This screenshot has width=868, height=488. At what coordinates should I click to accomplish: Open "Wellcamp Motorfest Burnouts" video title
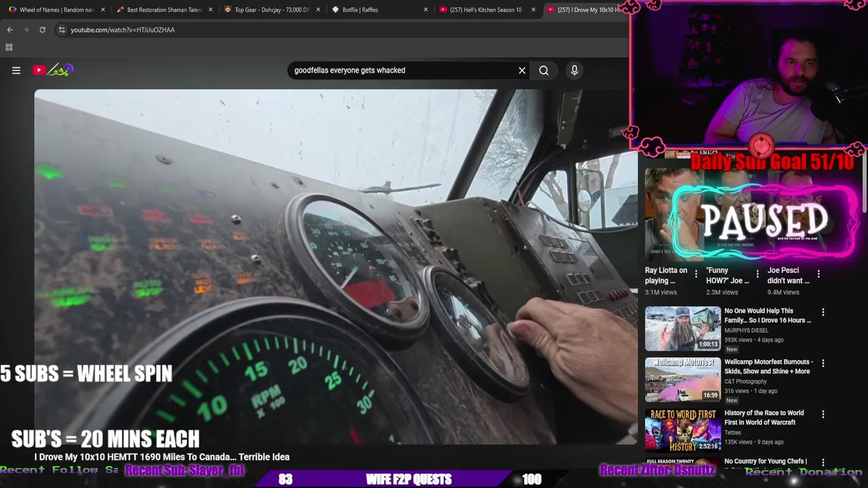[768, 367]
